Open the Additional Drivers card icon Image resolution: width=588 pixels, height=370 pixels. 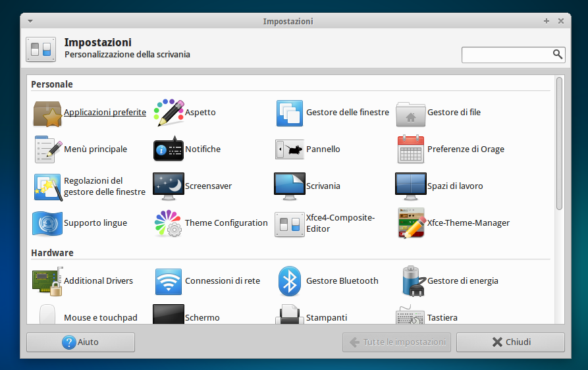(x=47, y=282)
